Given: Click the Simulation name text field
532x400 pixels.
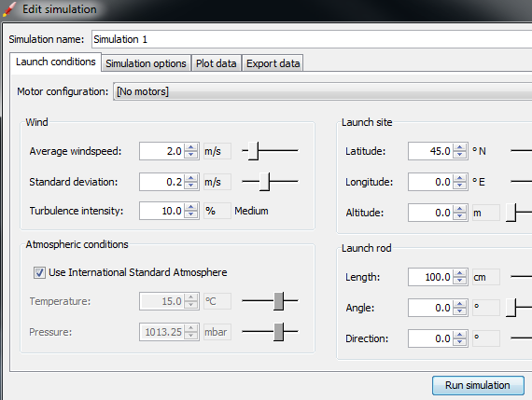Looking at the screenshot, I should pos(312,39).
